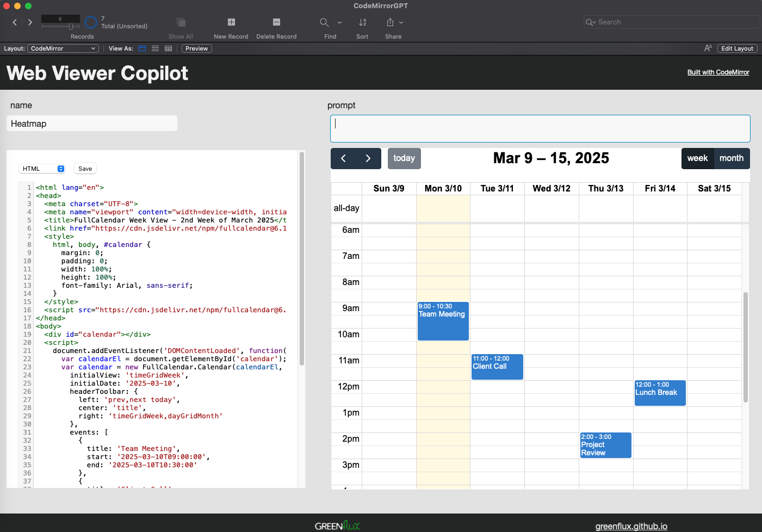The width and height of the screenshot is (762, 532).
Task: Click the Delete Record toolbar icon
Action: (x=276, y=22)
